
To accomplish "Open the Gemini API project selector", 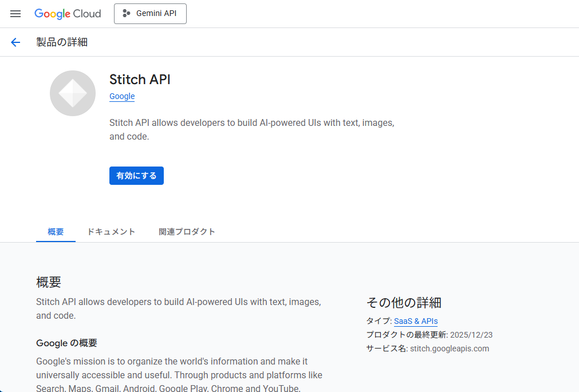I will point(150,14).
